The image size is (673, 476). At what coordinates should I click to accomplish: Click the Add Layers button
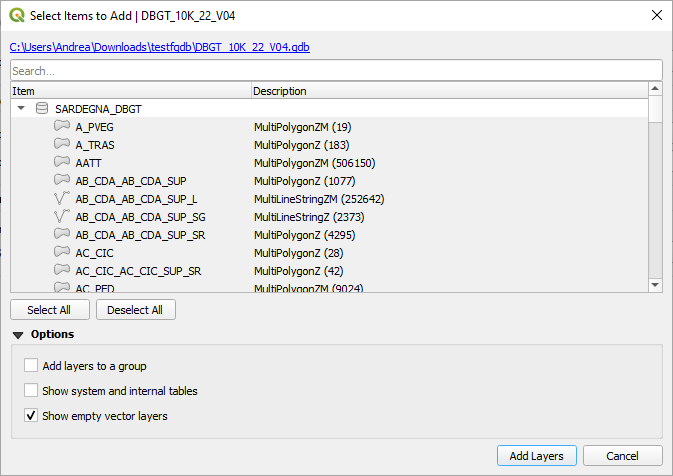pyautogui.click(x=537, y=455)
